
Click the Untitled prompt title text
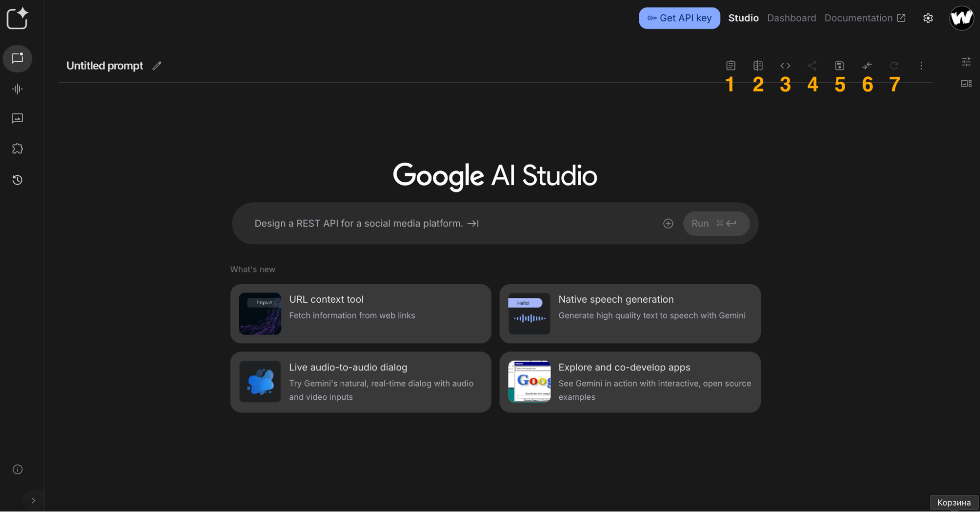[105, 66]
